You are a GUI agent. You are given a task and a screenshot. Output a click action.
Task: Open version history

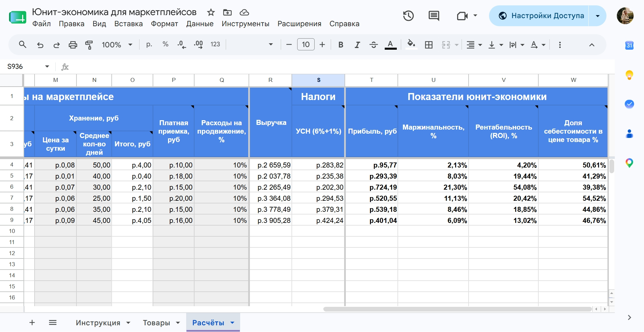coord(408,16)
